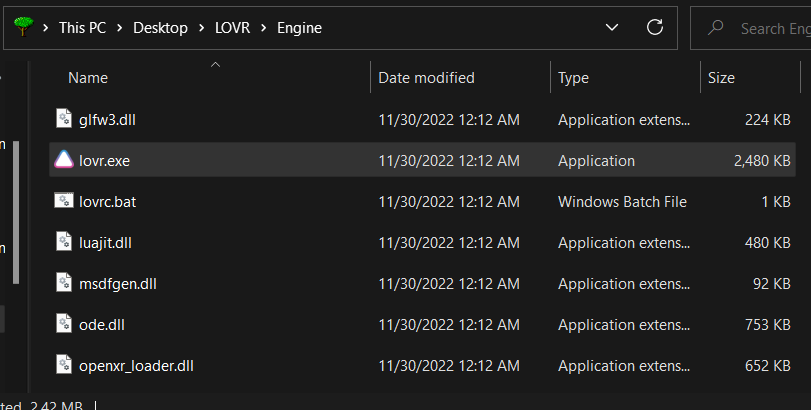Viewport: 811px width, 410px height.
Task: Select the openxr_loader.dll file name
Action: [136, 366]
